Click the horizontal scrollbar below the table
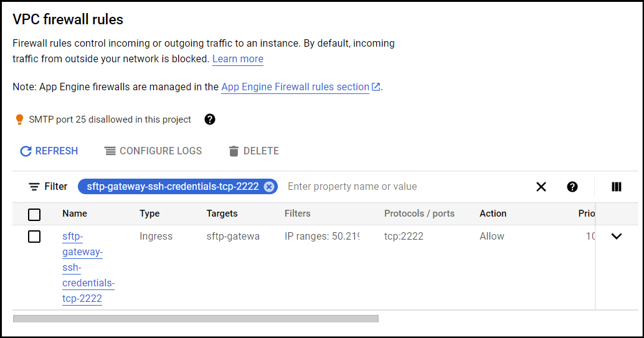The width and height of the screenshot is (644, 338). point(196,319)
